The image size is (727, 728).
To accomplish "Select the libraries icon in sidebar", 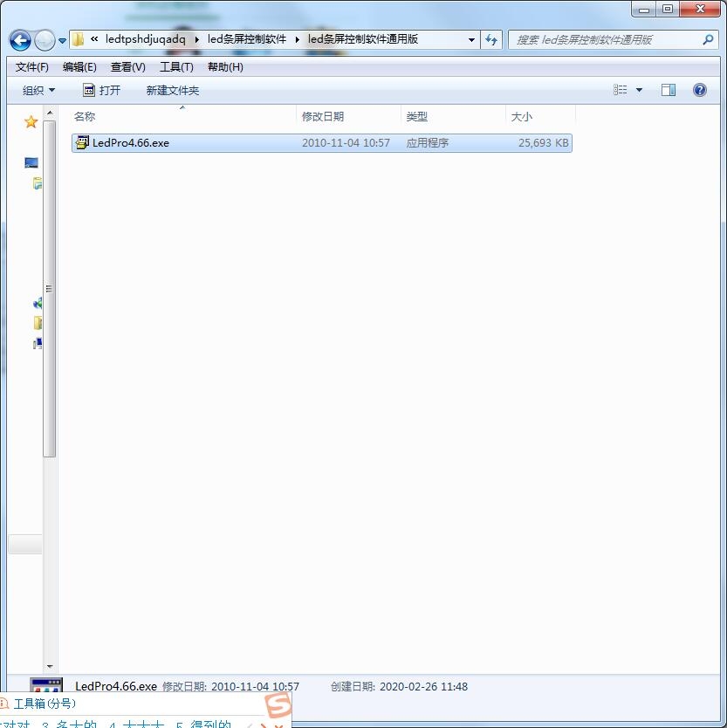I will (x=38, y=183).
